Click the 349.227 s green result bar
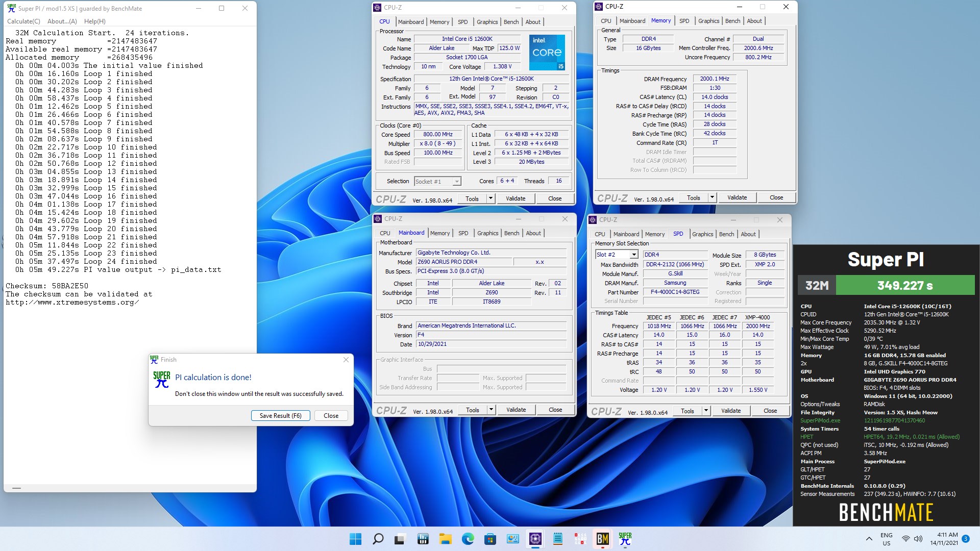980x551 pixels. 905,285
